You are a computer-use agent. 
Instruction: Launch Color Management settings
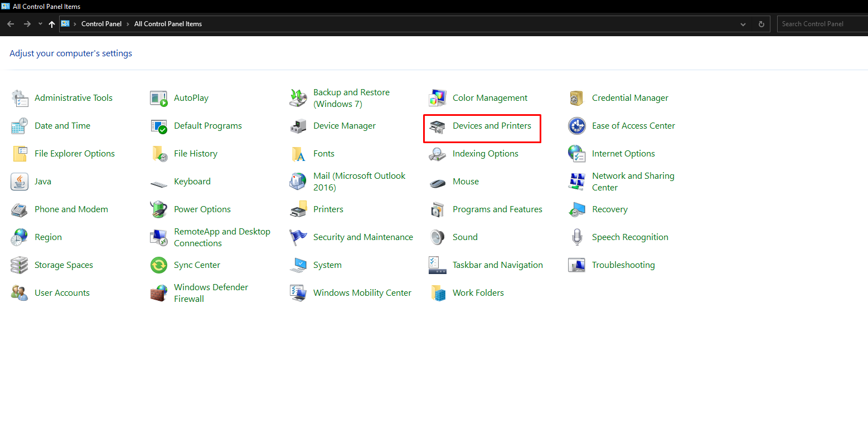[x=489, y=97]
